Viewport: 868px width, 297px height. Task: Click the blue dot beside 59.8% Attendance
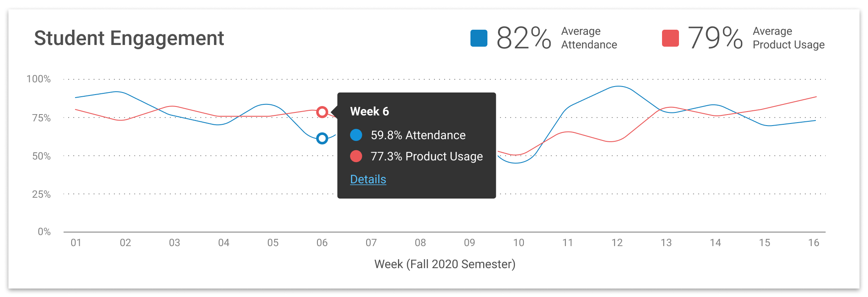coord(356,135)
